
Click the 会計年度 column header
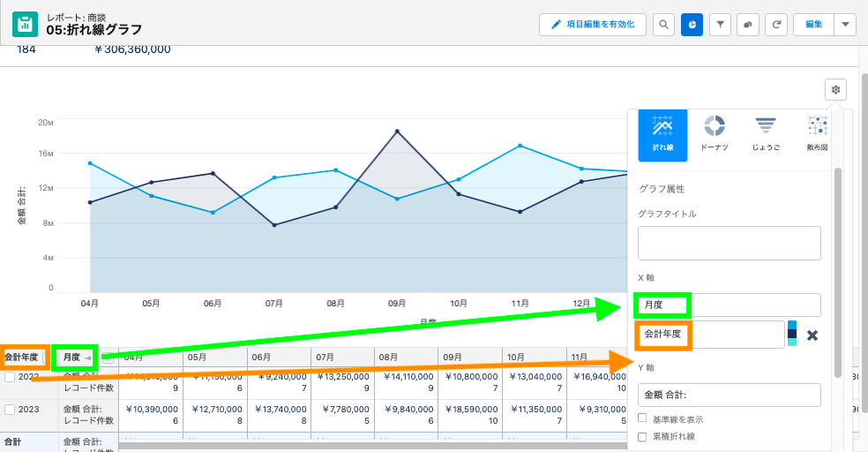(x=21, y=358)
